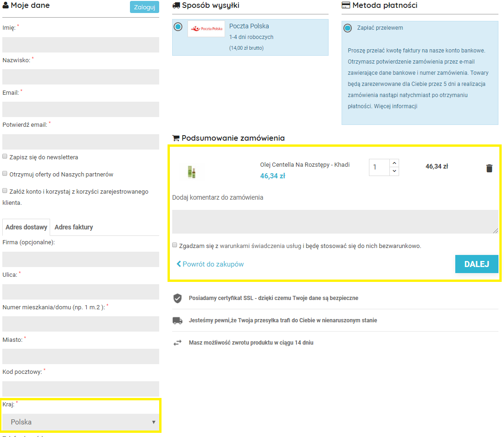This screenshot has width=504, height=437.
Task: Click the Zaloguj button
Action: (144, 7)
